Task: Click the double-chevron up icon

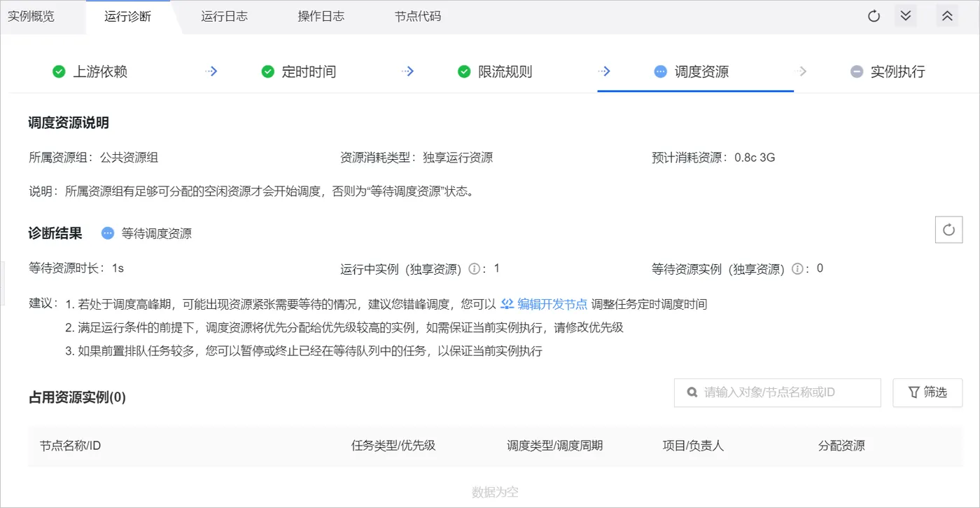Action: point(947,16)
